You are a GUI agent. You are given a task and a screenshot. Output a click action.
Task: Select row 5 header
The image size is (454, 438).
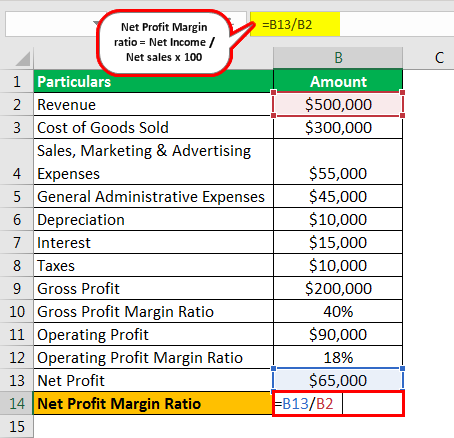point(17,196)
